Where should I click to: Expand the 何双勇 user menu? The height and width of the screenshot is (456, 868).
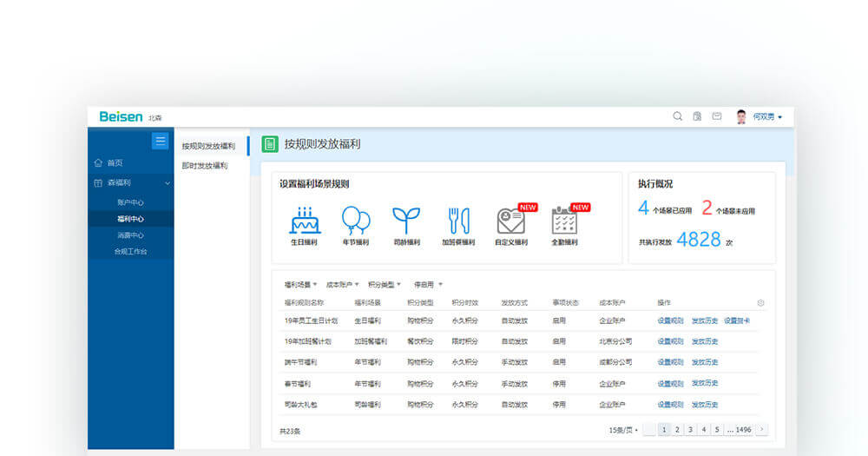pyautogui.click(x=767, y=117)
